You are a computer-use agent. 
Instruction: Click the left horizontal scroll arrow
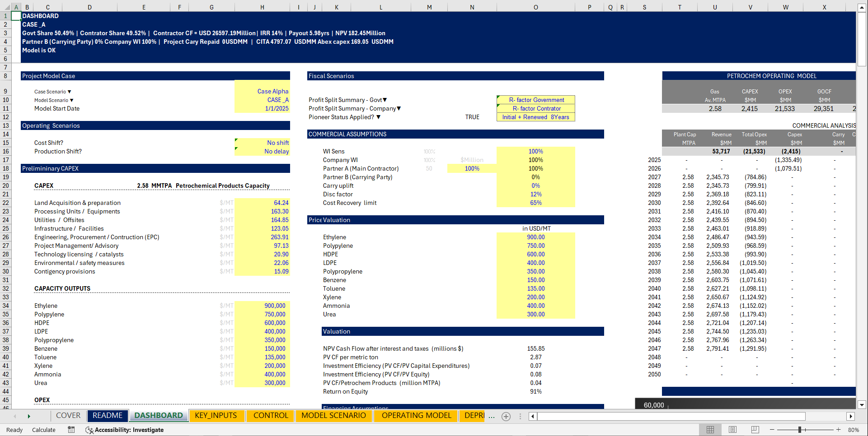click(x=532, y=416)
